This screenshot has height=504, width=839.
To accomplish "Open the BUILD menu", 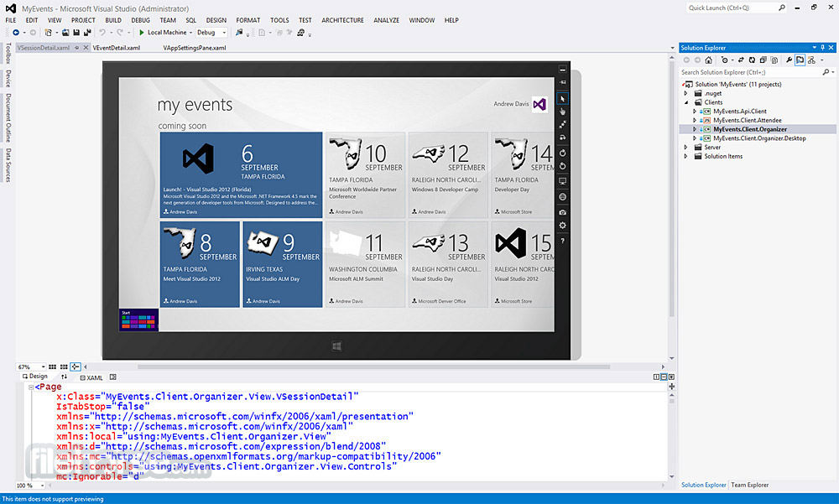I will point(113,20).
